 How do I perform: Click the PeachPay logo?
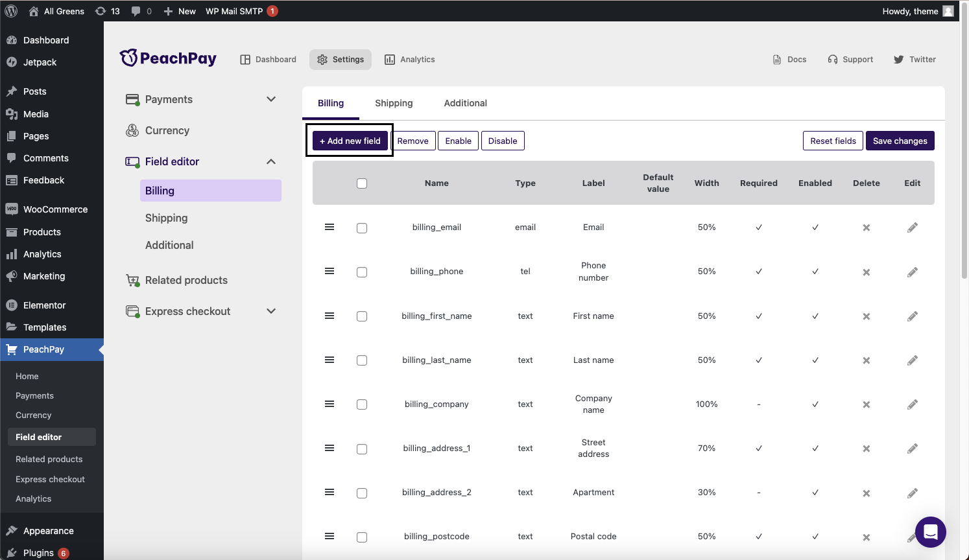pos(168,58)
